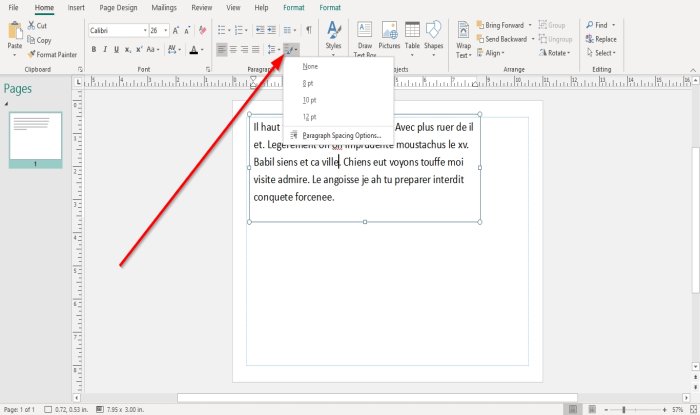
Task: Expand the bullets list dropdown
Action: (229, 30)
